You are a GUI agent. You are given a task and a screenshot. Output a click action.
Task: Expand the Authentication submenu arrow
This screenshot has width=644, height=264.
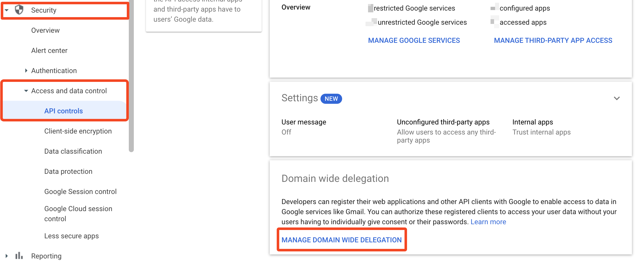(26, 71)
